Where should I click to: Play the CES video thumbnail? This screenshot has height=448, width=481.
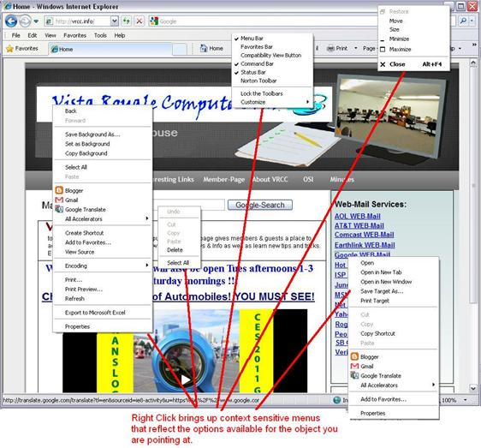(x=185, y=379)
